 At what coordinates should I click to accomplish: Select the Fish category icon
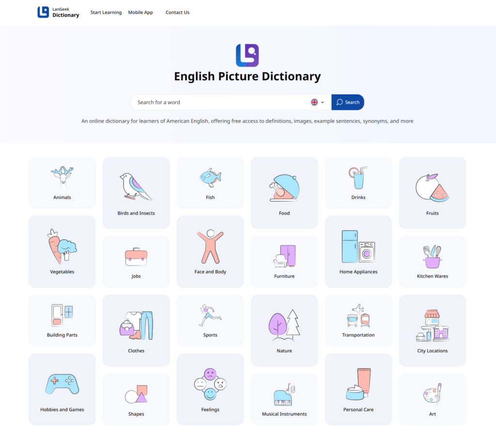pyautogui.click(x=210, y=178)
